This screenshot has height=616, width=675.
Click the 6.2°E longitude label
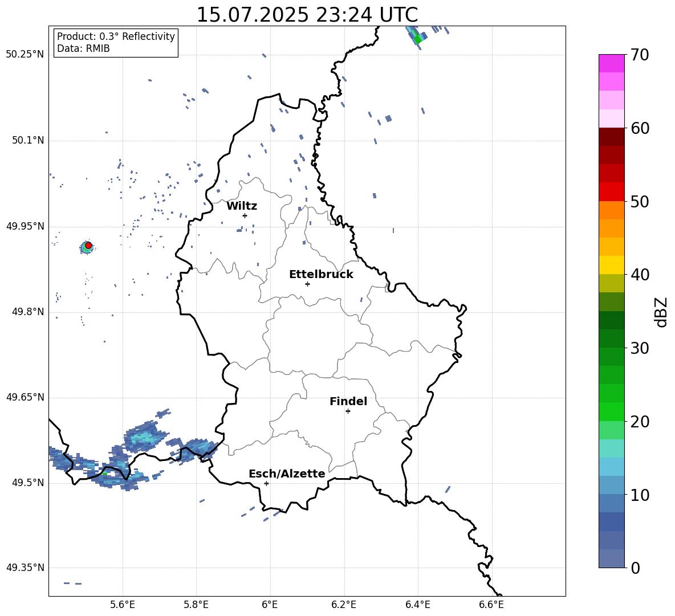(344, 605)
